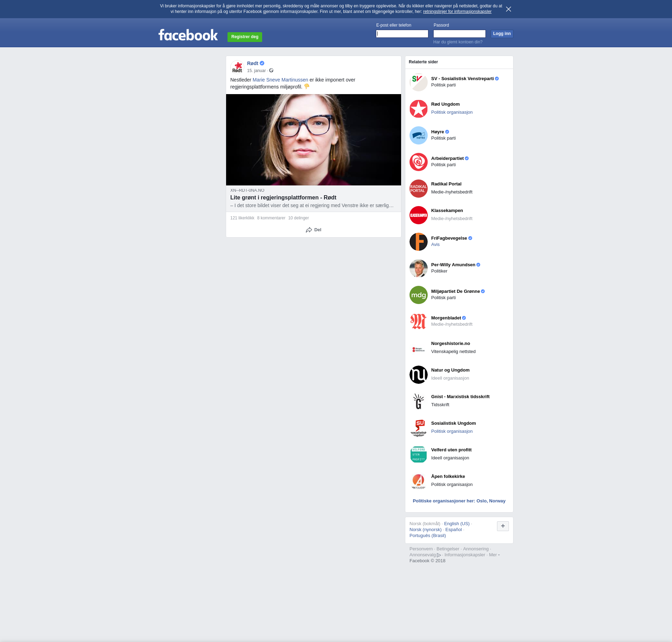Open Marie Sneve Martinussen profile link
The image size is (672, 642).
click(x=280, y=80)
